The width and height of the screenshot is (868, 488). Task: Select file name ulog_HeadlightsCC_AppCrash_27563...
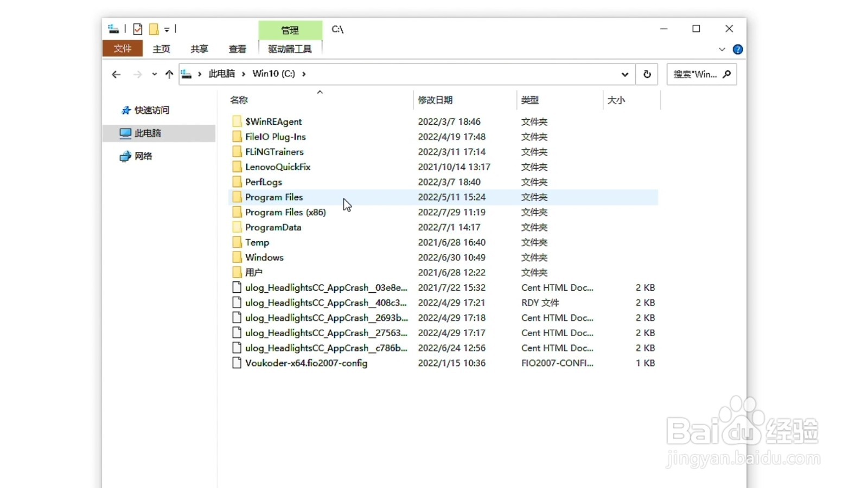[327, 333]
